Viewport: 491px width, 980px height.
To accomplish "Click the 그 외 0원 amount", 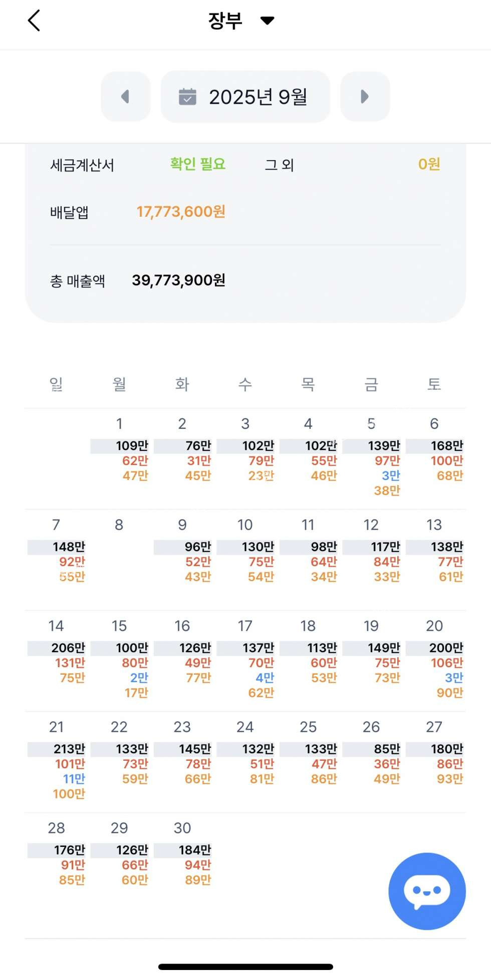I will coord(429,164).
